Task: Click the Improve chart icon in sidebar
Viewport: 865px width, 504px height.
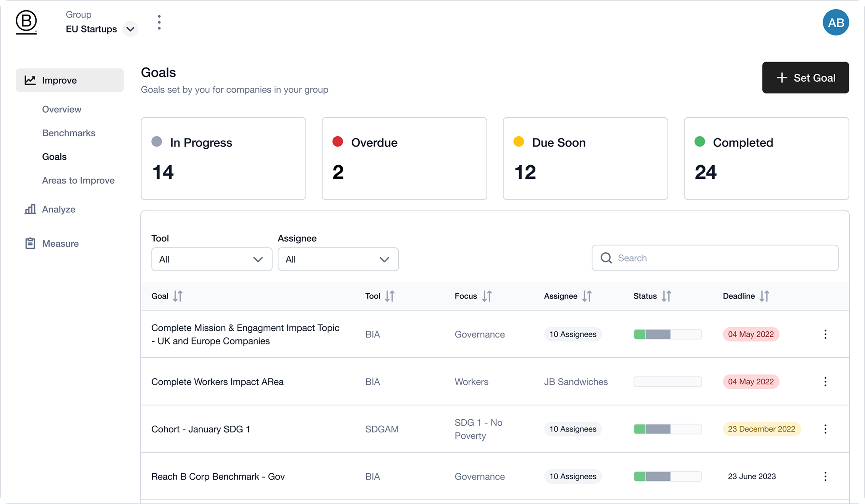Action: pos(30,80)
